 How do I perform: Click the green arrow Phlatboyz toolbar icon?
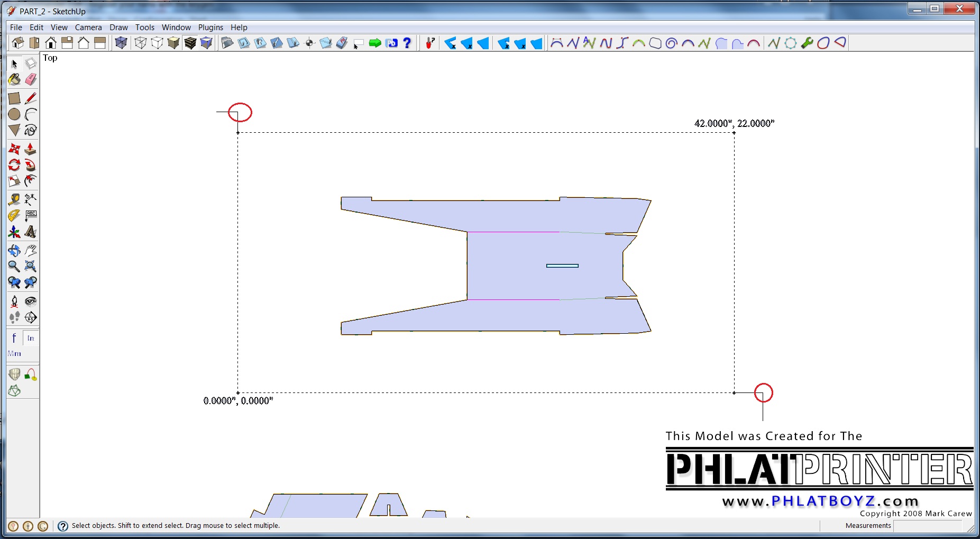375,43
